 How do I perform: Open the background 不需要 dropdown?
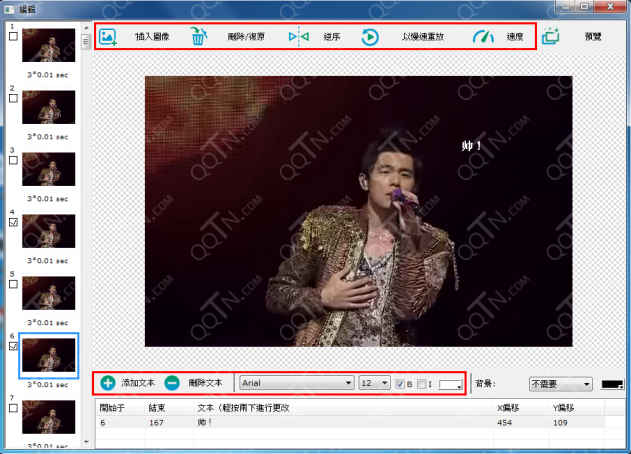[560, 384]
